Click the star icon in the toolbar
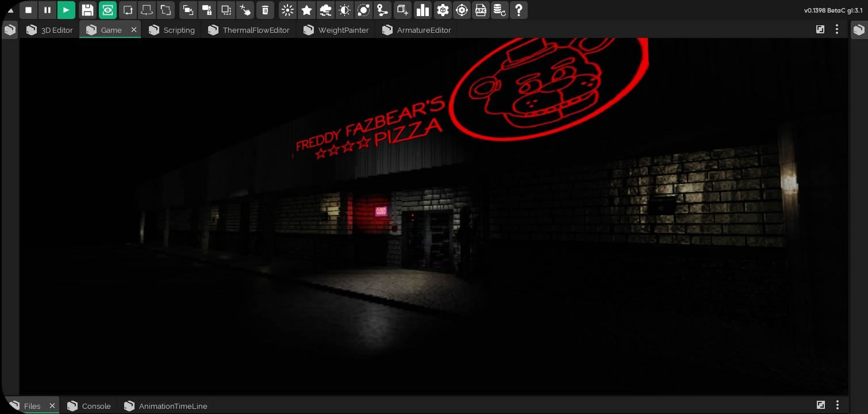 [x=307, y=10]
